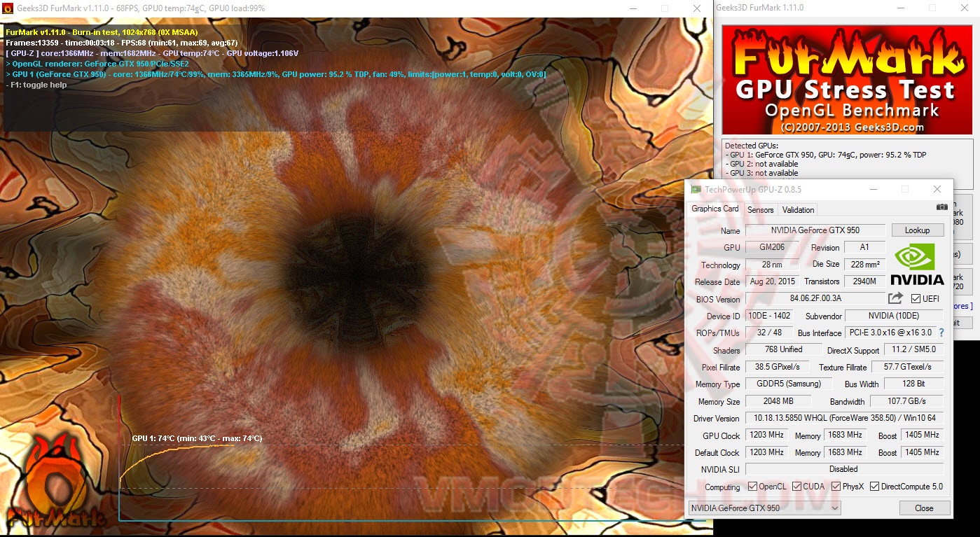Image resolution: width=980 pixels, height=537 pixels.
Task: Close the FurMark burn-in render window
Action: click(x=697, y=8)
